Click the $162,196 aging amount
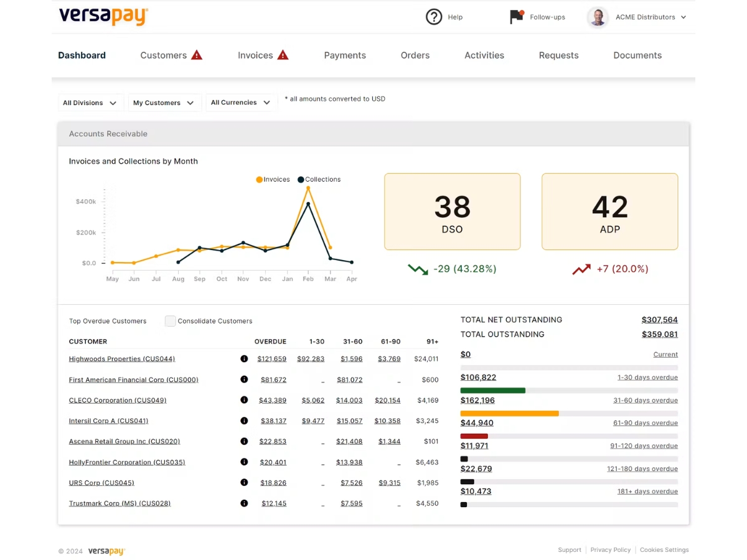747x560 pixels. click(478, 400)
